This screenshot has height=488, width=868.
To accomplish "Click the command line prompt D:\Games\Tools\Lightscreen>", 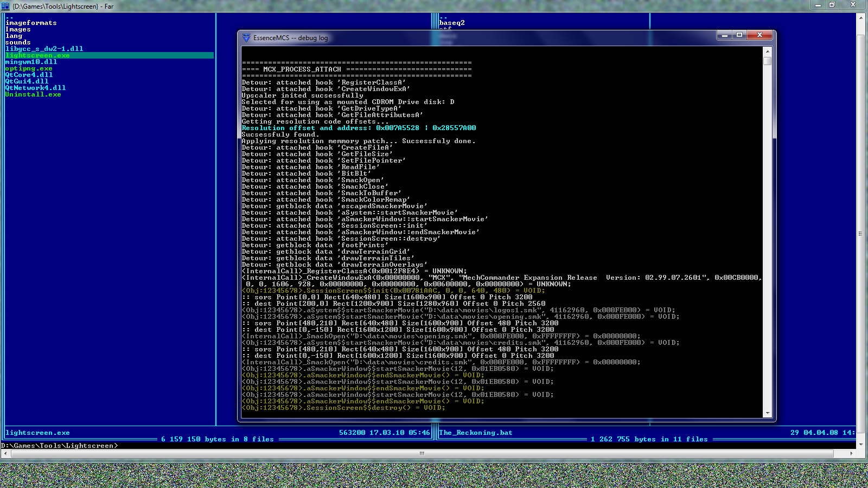I will pyautogui.click(x=60, y=446).
